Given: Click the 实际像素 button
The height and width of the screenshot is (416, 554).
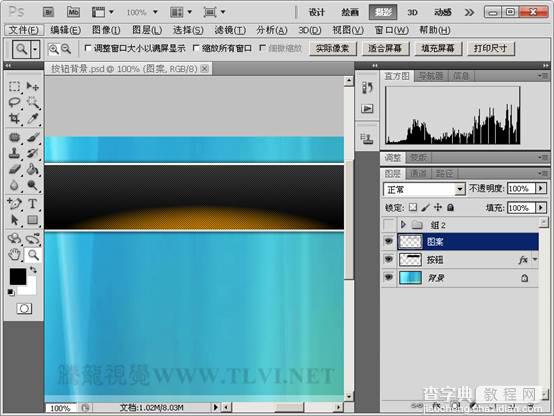Looking at the screenshot, I should tap(332, 48).
